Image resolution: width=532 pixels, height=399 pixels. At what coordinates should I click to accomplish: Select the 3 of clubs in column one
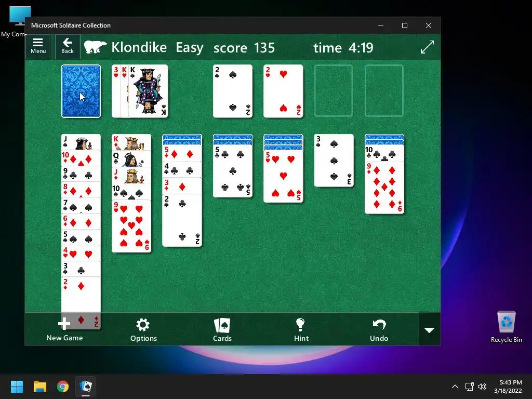click(81, 270)
